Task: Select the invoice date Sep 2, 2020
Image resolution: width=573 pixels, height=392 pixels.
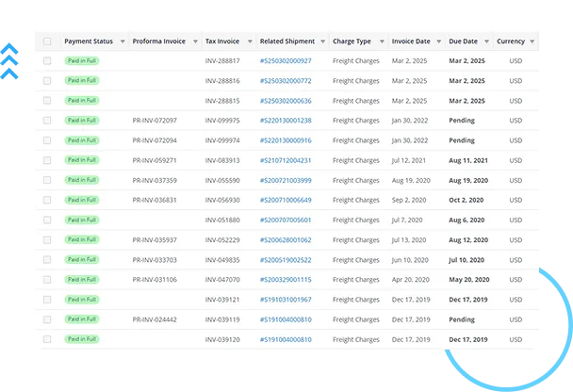Action: 409,200
